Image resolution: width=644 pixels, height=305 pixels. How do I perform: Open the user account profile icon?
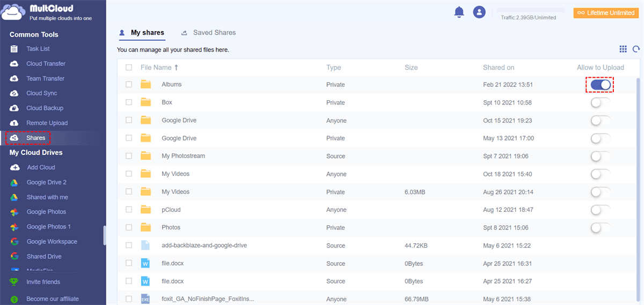pos(479,12)
